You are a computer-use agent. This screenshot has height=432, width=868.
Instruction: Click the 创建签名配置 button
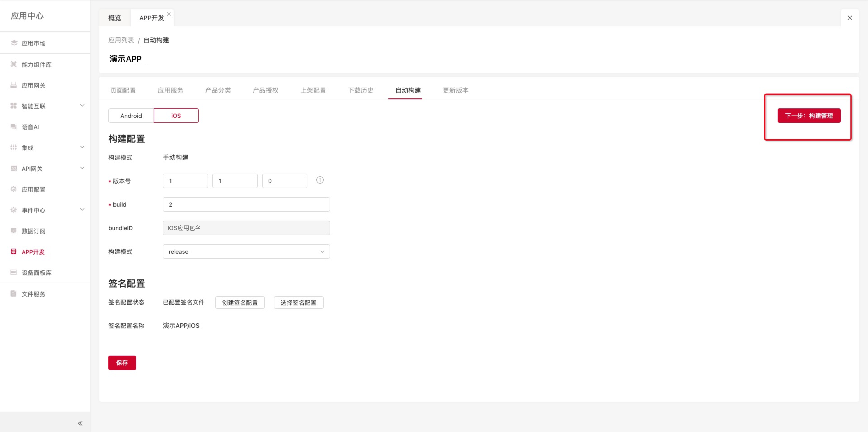click(240, 303)
